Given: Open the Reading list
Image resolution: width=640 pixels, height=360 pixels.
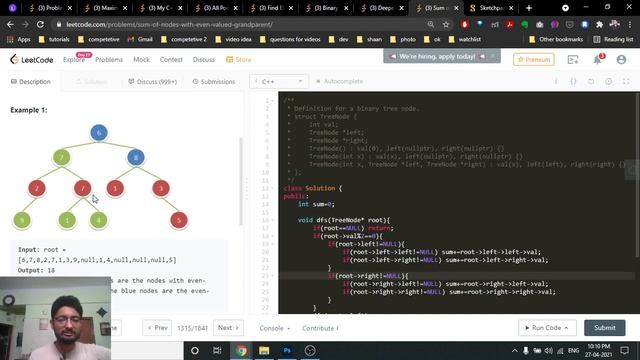Looking at the screenshot, I should (613, 39).
